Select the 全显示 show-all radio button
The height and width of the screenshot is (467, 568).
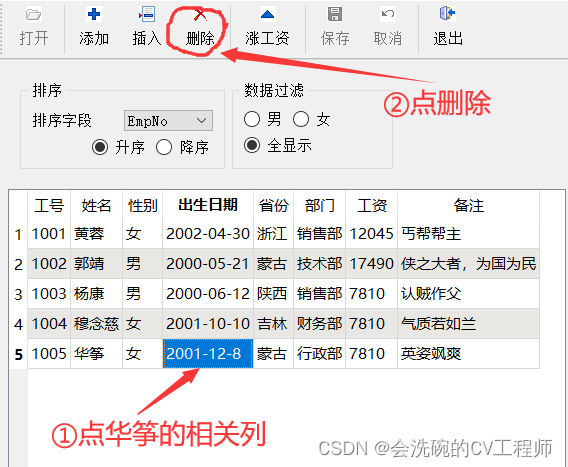point(252,145)
